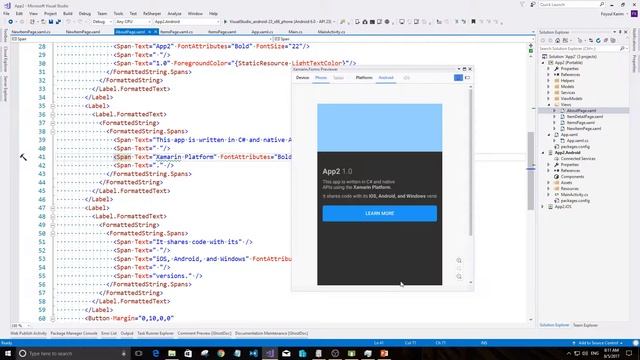This screenshot has width=640, height=360.
Task: Expand the Helpers folder in Solution Explorer
Action: 549,81
